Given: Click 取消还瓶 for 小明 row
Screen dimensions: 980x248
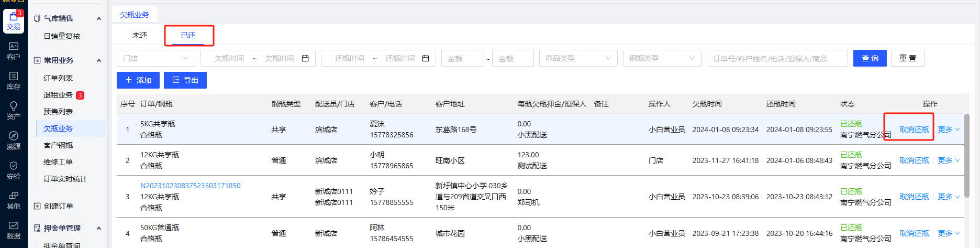Looking at the screenshot, I should (914, 160).
